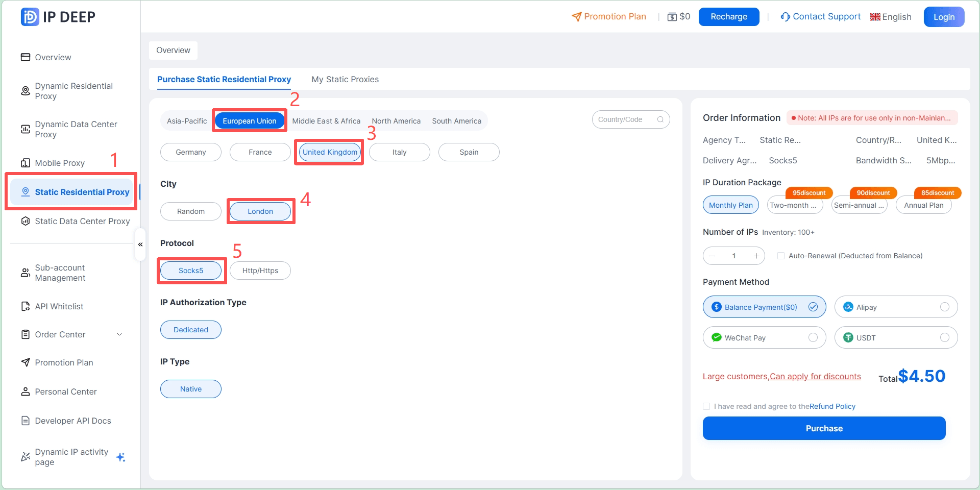The image size is (980, 490).
Task: Click the Contact Support headset icon
Action: point(785,16)
